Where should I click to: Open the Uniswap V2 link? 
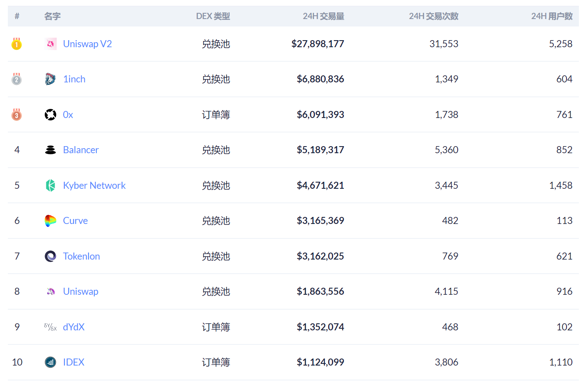tap(87, 44)
